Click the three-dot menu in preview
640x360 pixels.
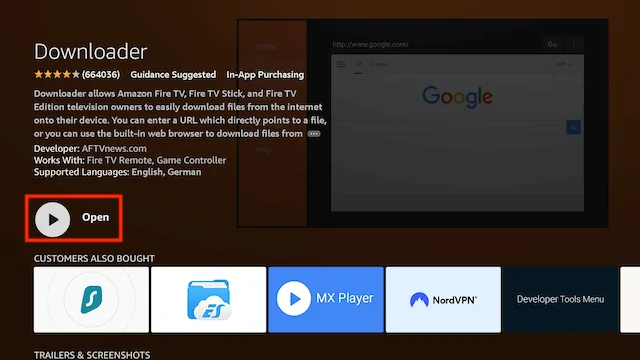(574, 44)
